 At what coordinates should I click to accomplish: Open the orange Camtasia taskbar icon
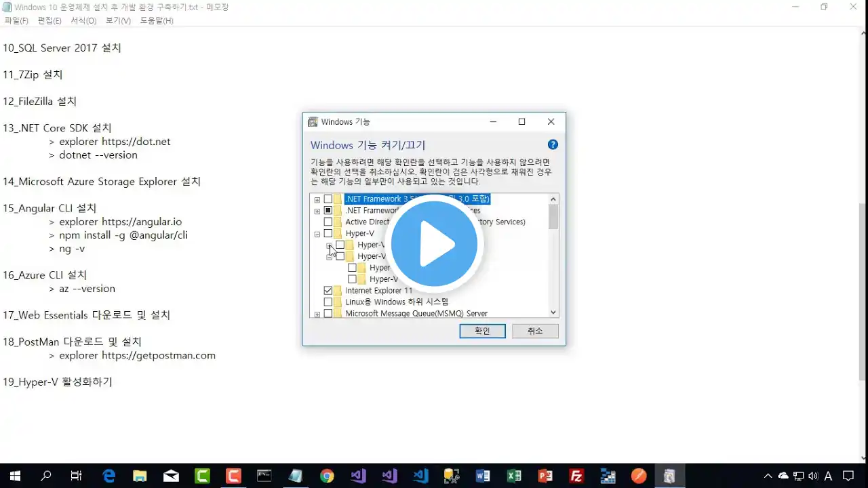(233, 476)
